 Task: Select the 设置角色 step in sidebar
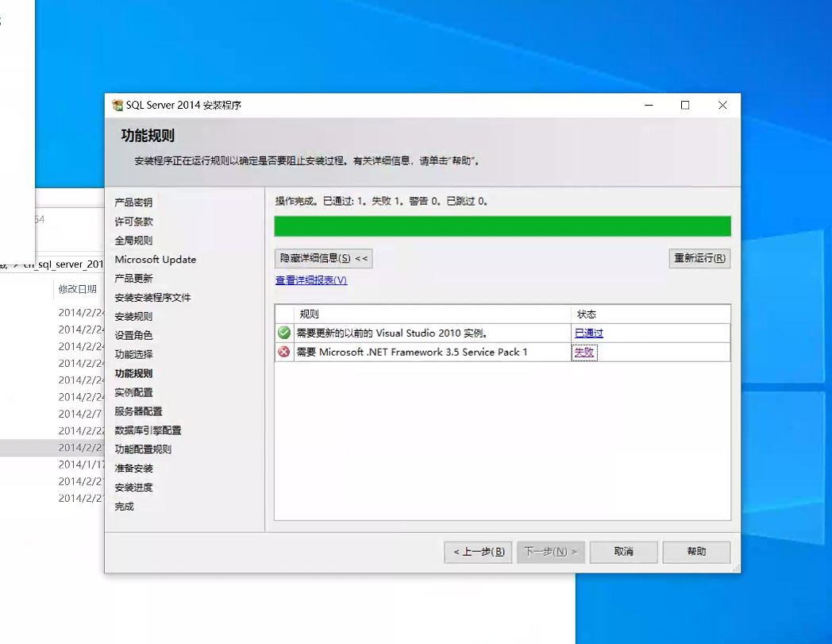pyautogui.click(x=133, y=336)
